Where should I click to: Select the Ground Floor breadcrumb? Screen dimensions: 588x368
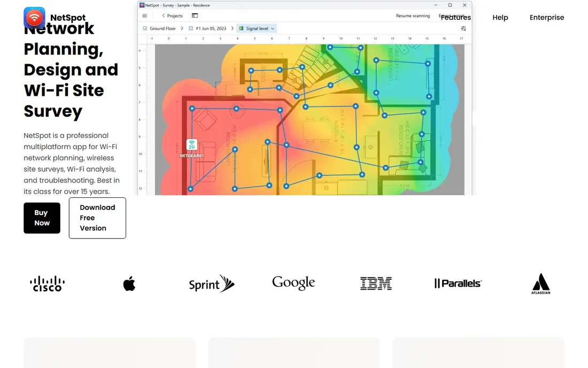[159, 28]
